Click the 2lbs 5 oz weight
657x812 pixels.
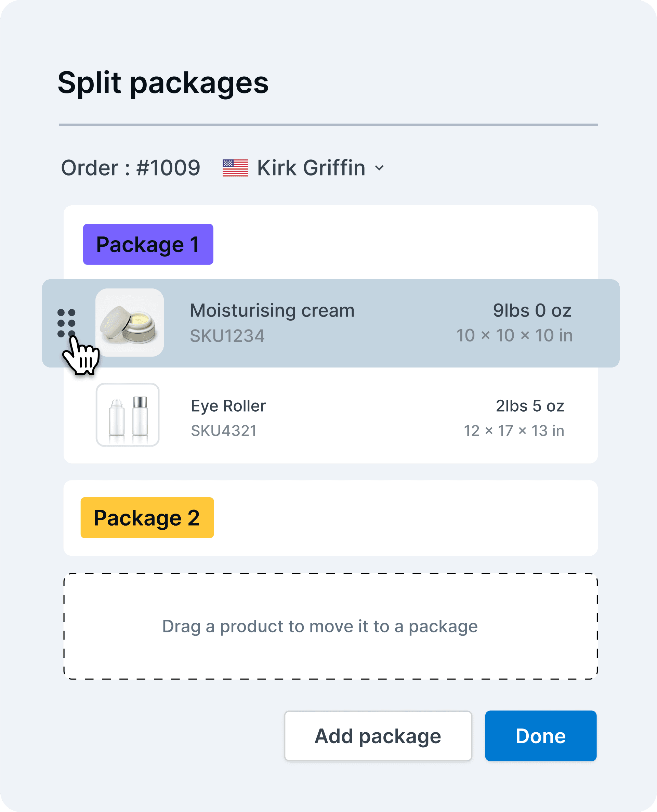530,406
